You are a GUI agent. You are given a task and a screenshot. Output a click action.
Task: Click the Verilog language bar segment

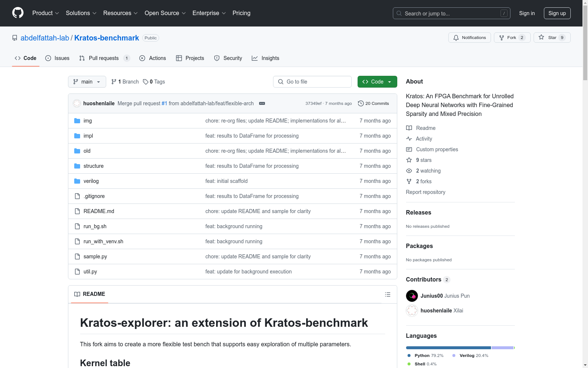coord(502,348)
